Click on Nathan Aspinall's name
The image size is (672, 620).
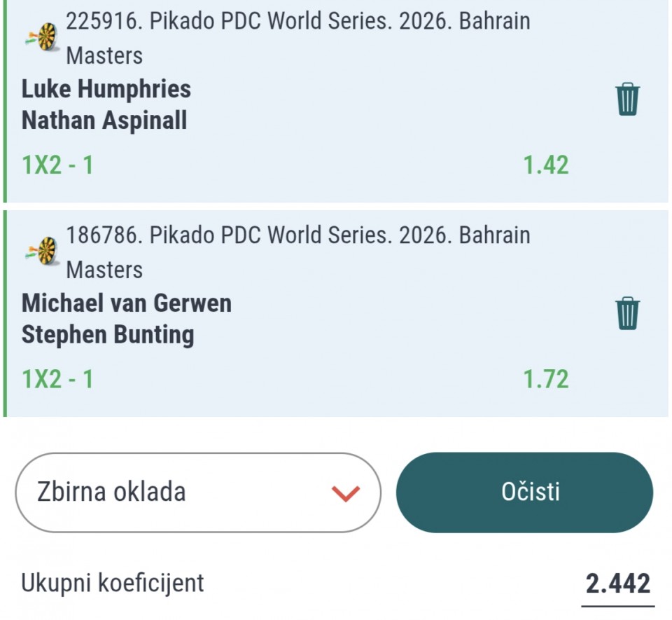click(104, 120)
